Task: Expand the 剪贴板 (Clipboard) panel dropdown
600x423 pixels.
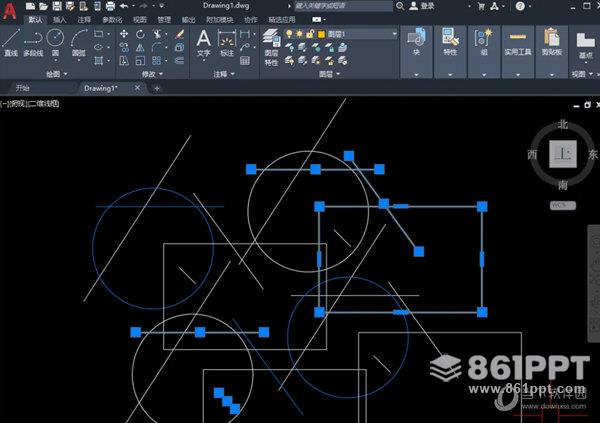Action: [x=552, y=75]
